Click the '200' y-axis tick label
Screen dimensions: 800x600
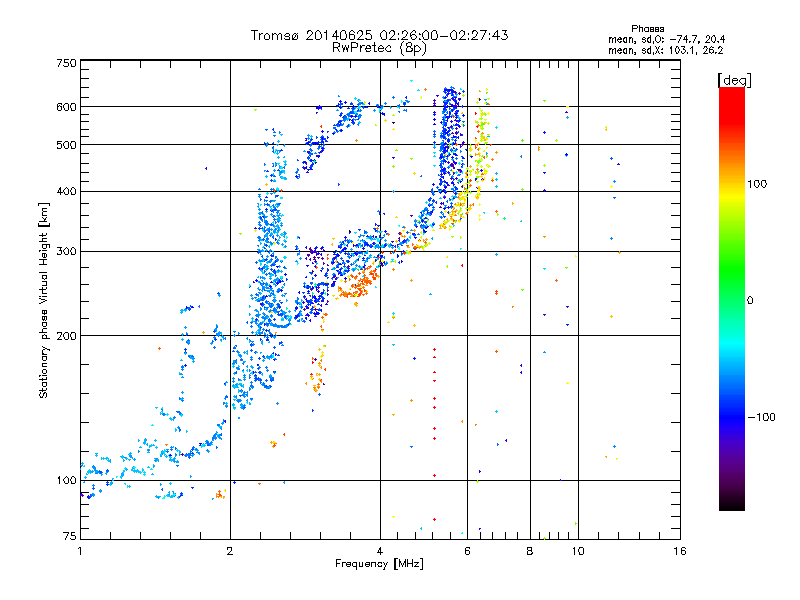66,336
